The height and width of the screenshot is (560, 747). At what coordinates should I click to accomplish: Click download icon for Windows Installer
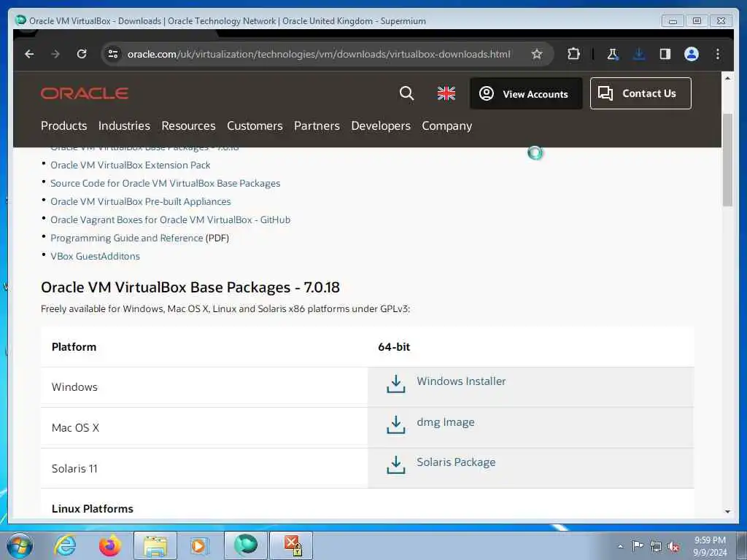click(x=396, y=384)
